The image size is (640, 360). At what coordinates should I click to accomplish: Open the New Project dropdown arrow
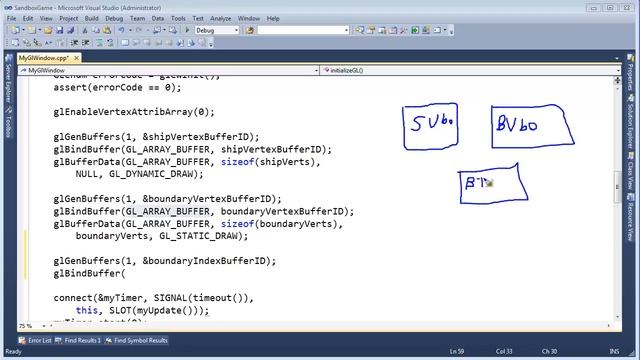[23, 30]
